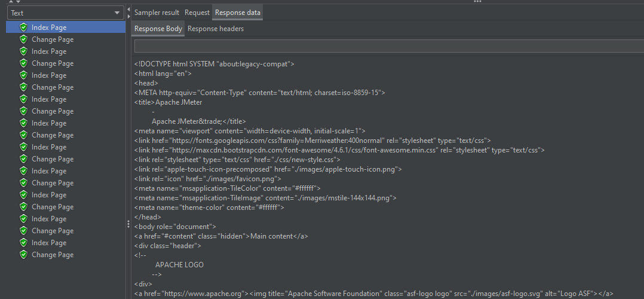Switch to the Sampler result tab

157,13
